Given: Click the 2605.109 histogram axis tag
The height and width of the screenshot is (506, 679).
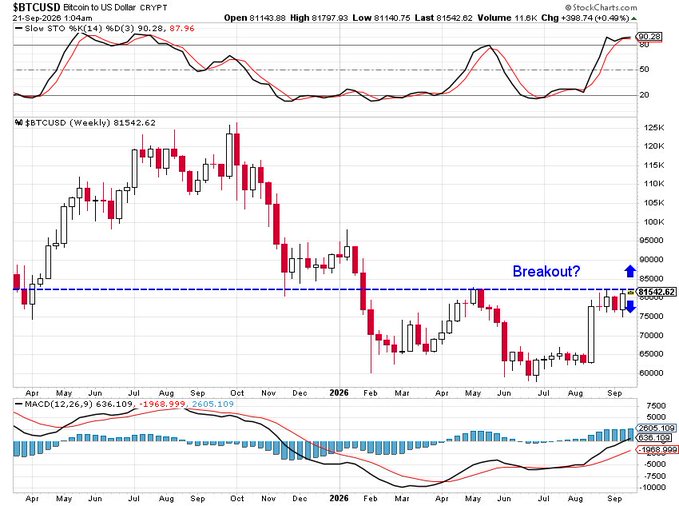Looking at the screenshot, I should pyautogui.click(x=656, y=428).
